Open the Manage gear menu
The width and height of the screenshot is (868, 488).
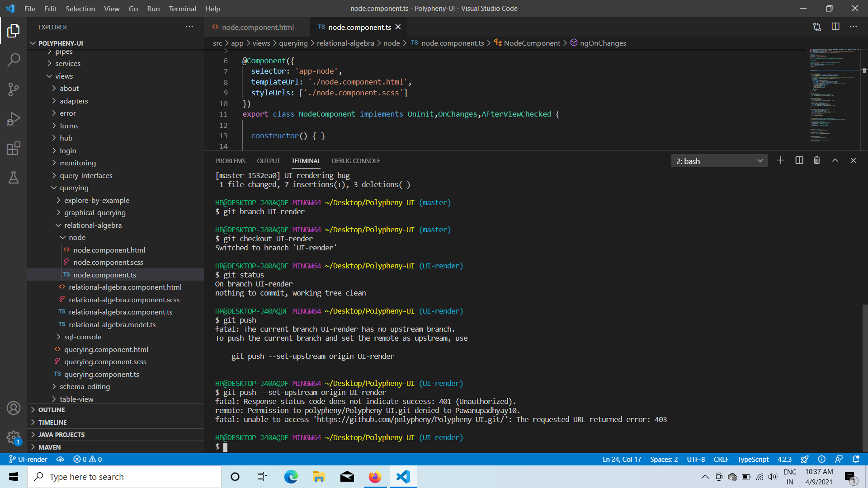point(14,437)
